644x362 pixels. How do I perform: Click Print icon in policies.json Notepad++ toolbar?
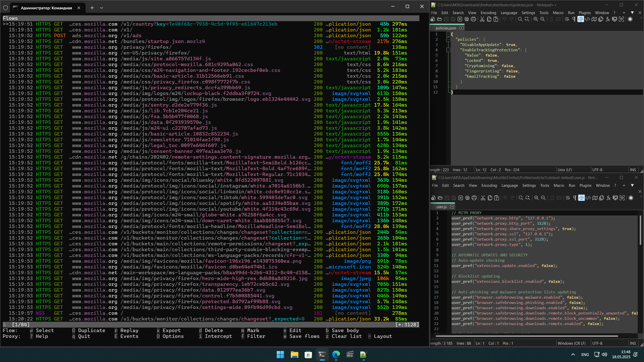coord(473,19)
